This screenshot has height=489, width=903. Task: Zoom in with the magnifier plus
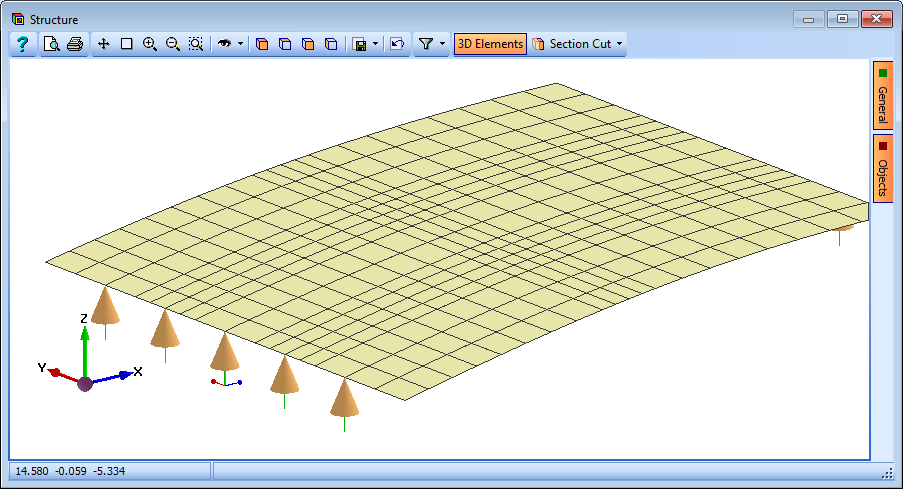(150, 44)
